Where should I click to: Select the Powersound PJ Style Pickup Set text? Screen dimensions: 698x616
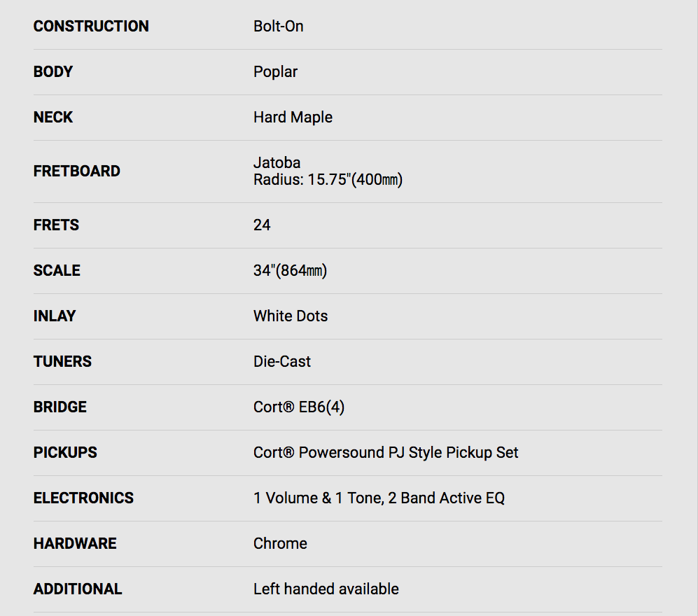pos(408,453)
